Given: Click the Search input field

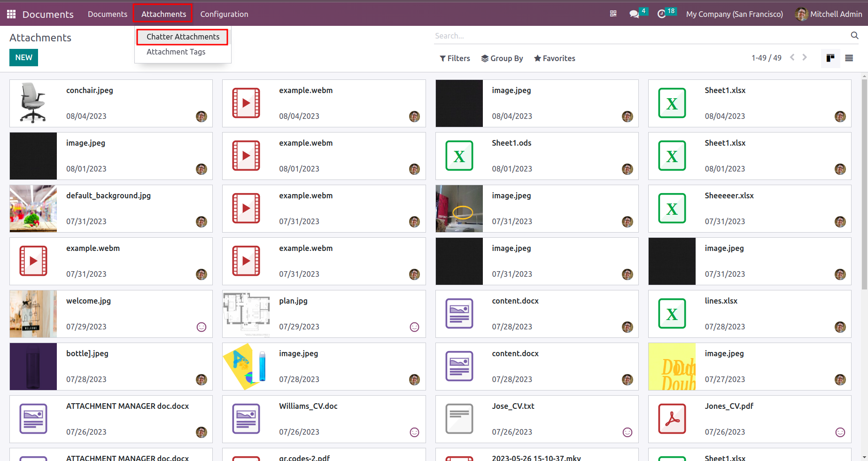Looking at the screenshot, I should 641,36.
